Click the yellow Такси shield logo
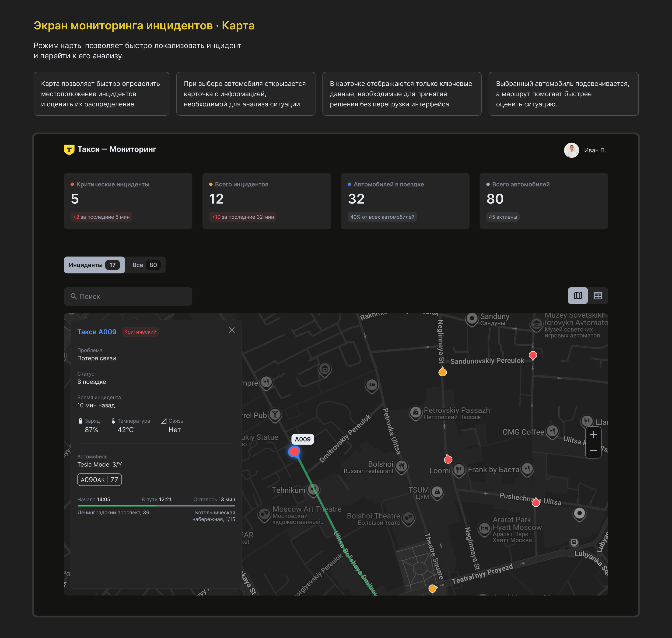The width and height of the screenshot is (672, 638). point(69,150)
